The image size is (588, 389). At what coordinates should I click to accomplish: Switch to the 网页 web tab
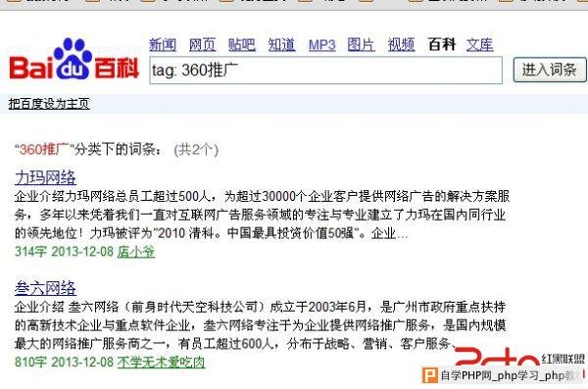(203, 45)
